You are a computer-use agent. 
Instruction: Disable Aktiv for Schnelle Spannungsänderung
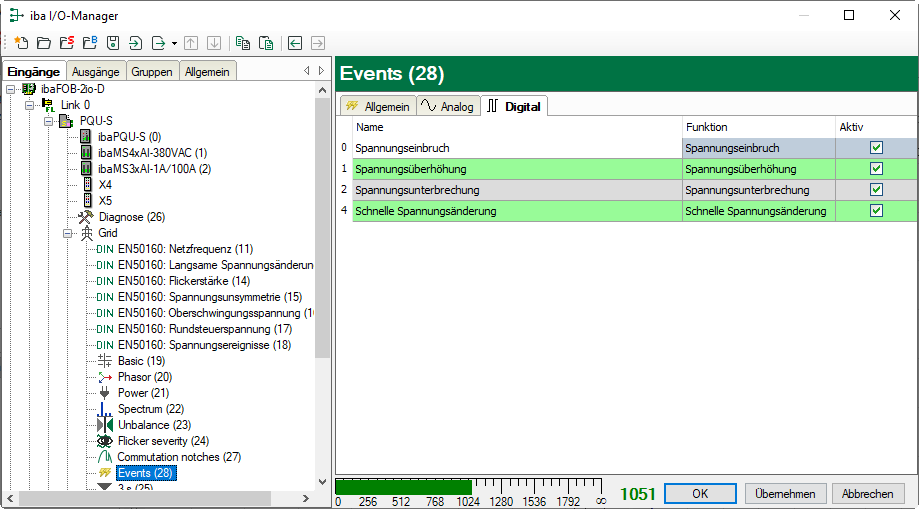876,211
